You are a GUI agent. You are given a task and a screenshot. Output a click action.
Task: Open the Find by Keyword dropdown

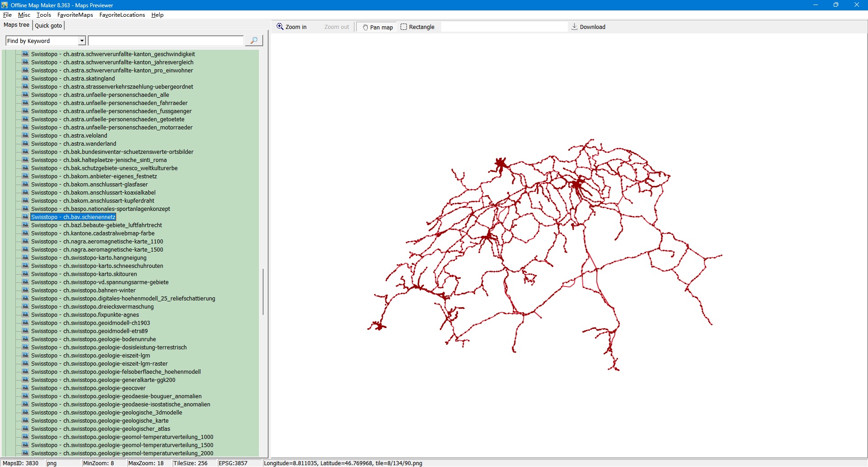point(82,41)
